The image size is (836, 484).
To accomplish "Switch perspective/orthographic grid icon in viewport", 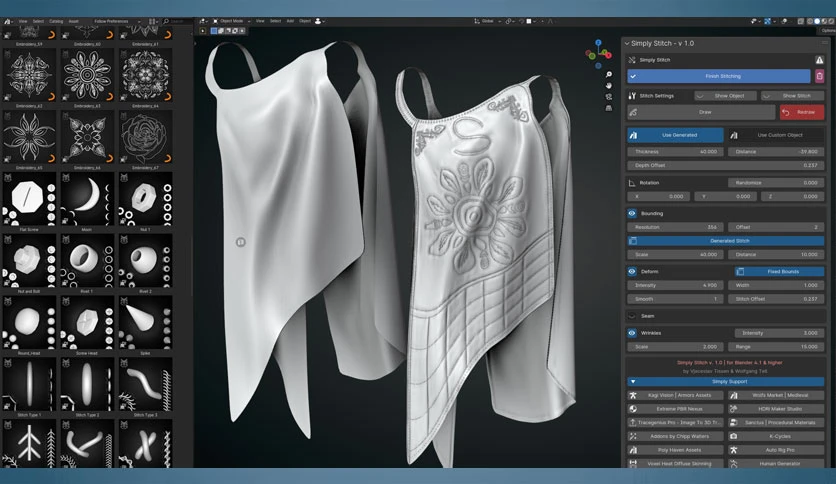I will (608, 108).
